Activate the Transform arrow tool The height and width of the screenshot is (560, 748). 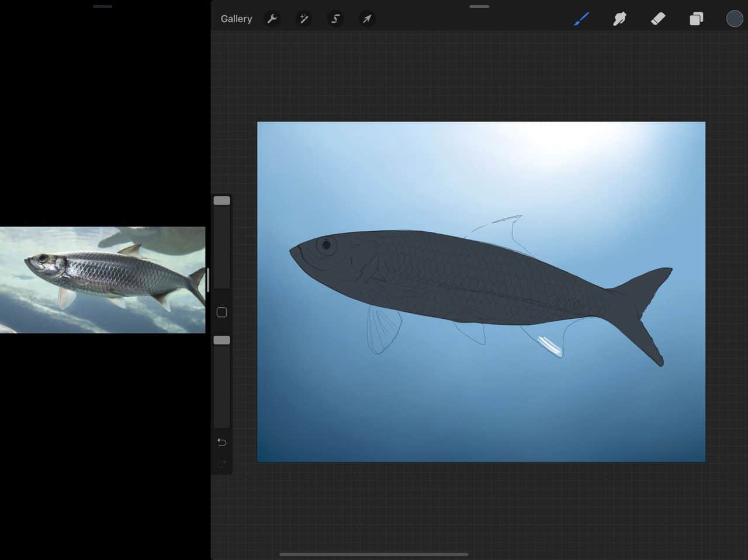367,18
